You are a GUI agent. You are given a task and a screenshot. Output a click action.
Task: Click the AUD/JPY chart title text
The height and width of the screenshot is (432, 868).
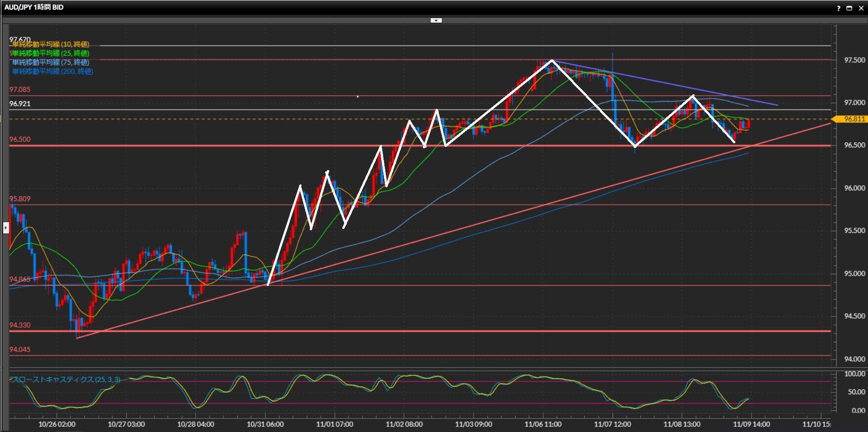click(x=34, y=7)
